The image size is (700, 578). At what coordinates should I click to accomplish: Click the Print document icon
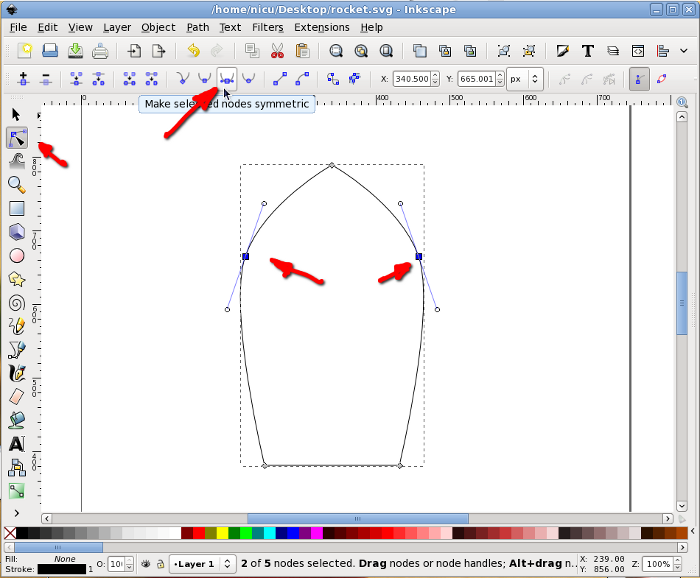tap(100, 51)
